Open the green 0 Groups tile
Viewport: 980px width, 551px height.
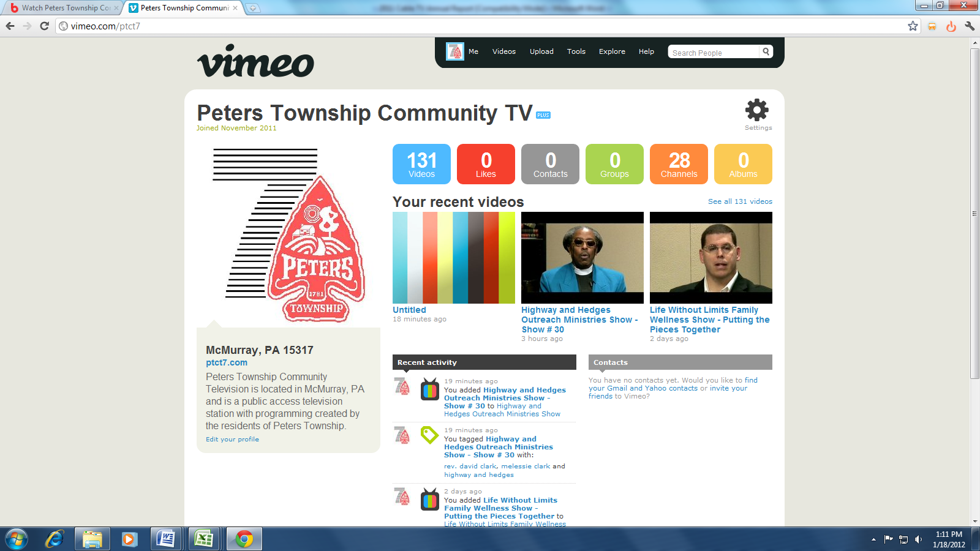[x=614, y=164]
